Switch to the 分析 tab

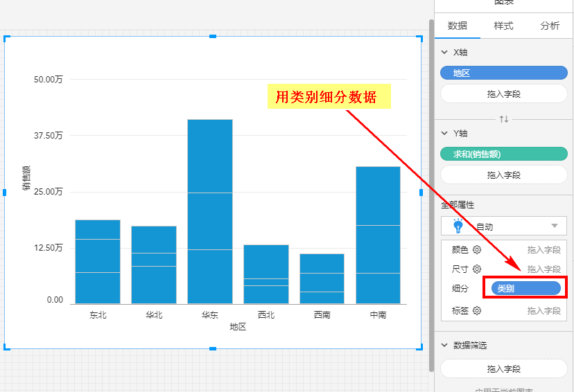pyautogui.click(x=550, y=26)
